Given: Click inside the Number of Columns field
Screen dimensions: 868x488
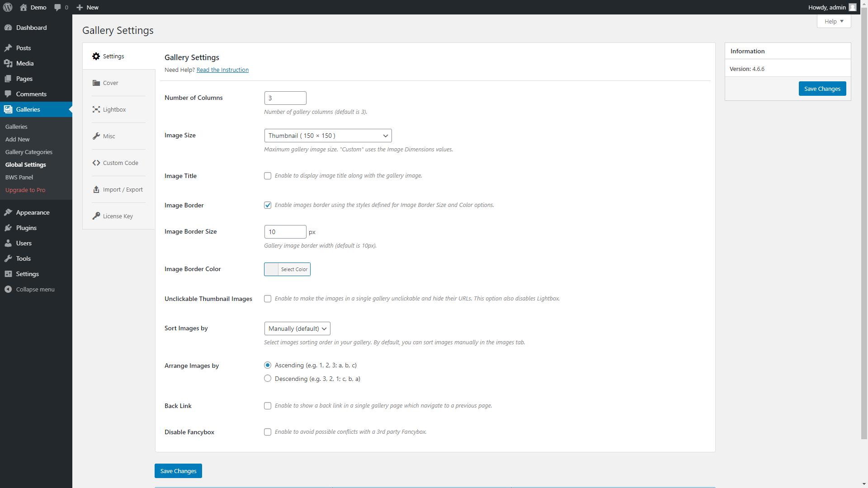Looking at the screenshot, I should (x=285, y=98).
